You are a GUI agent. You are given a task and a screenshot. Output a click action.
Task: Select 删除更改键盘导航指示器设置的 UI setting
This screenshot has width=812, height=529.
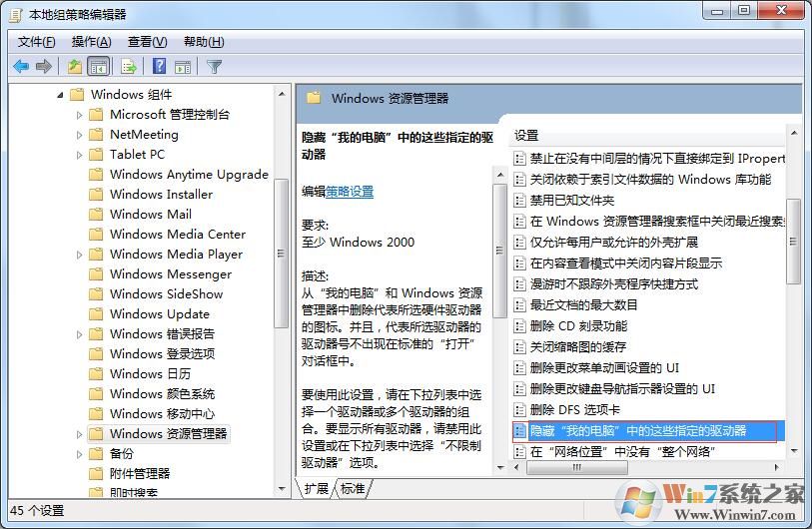[x=622, y=388]
